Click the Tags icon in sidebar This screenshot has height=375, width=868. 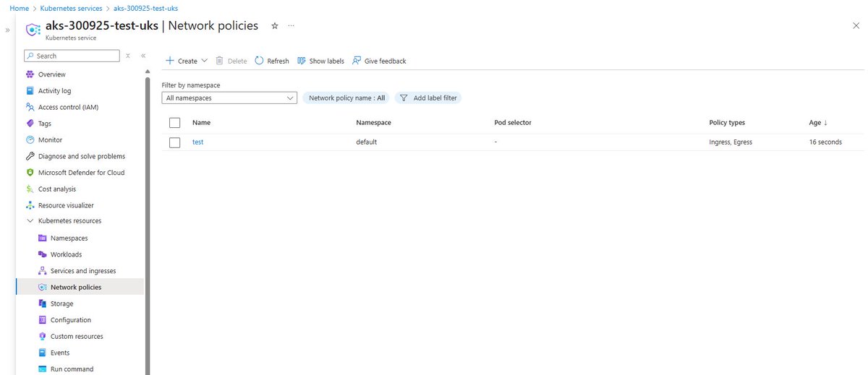point(30,124)
